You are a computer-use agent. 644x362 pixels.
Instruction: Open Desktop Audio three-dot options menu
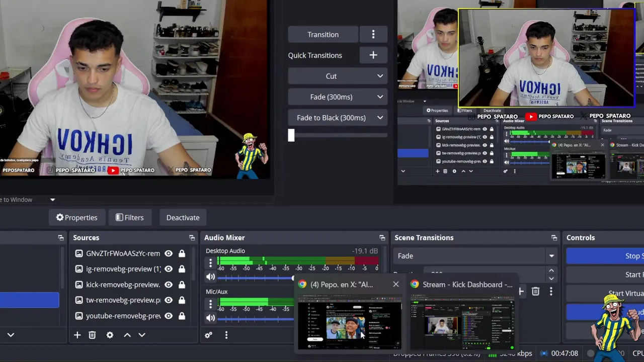pos(210,262)
